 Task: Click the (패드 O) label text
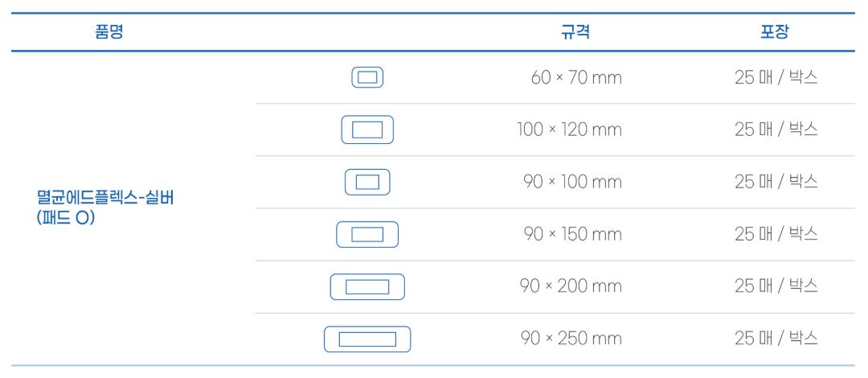click(66, 218)
